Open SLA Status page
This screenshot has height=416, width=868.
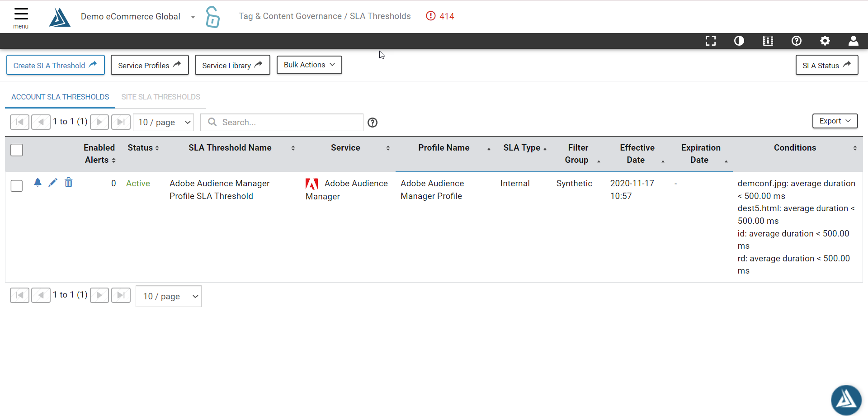[x=827, y=65]
